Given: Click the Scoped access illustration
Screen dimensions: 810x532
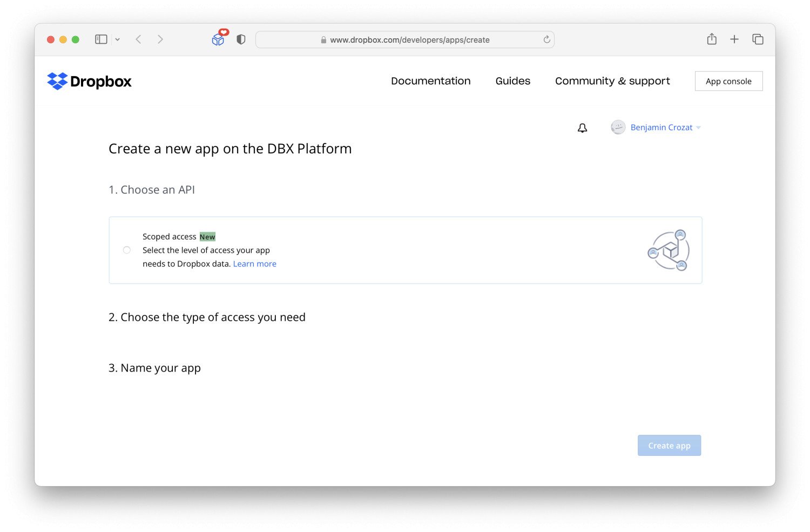Looking at the screenshot, I should click(669, 250).
